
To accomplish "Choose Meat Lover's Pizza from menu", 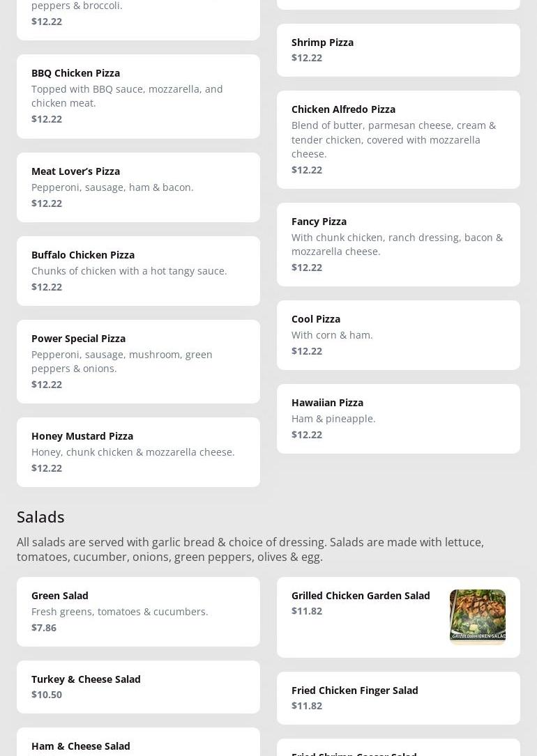I will coord(138,187).
